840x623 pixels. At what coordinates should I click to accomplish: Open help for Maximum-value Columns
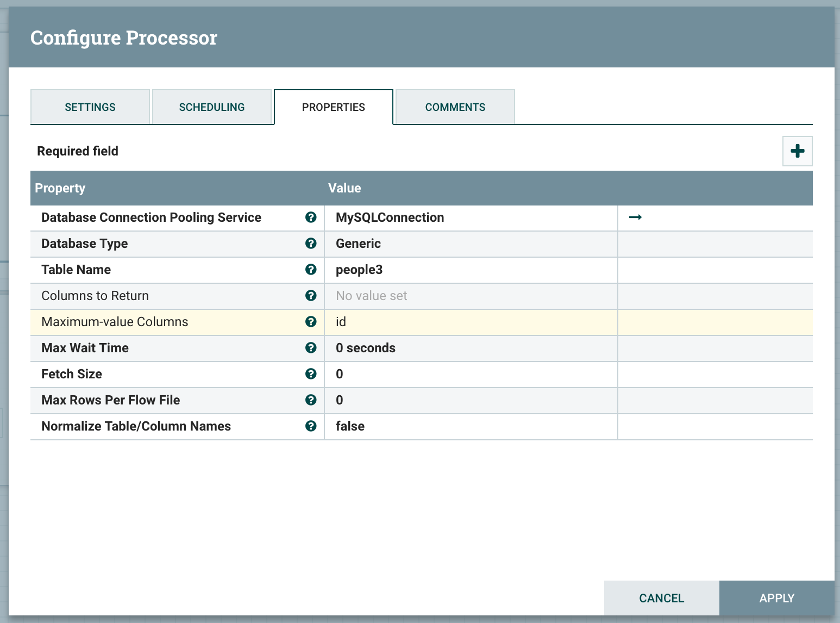(x=311, y=322)
